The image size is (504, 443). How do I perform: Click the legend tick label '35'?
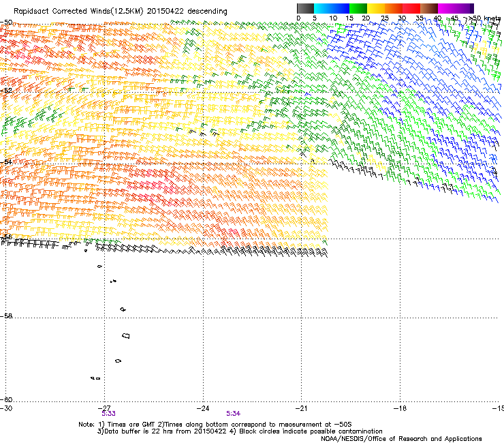tap(420, 18)
